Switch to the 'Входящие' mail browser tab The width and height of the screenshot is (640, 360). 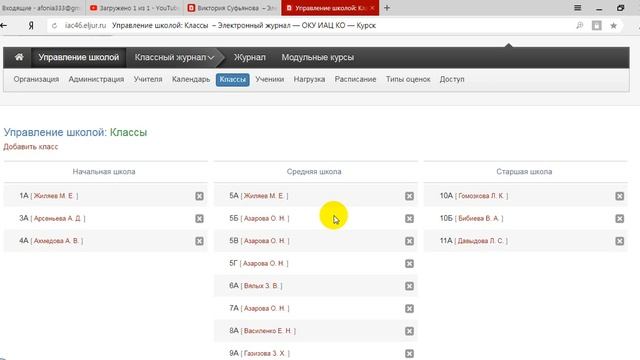point(42,8)
